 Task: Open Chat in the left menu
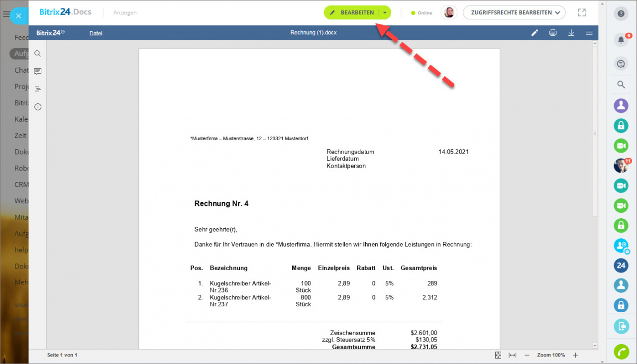(21, 70)
